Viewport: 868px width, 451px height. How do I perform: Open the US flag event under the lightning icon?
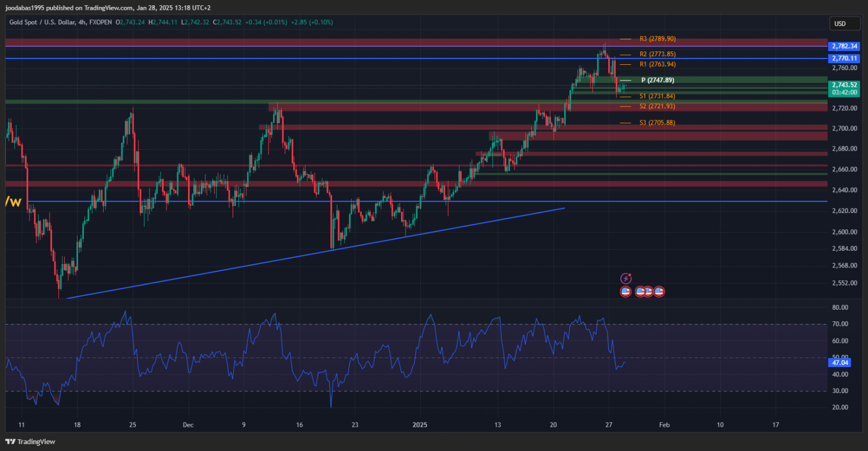(x=626, y=291)
